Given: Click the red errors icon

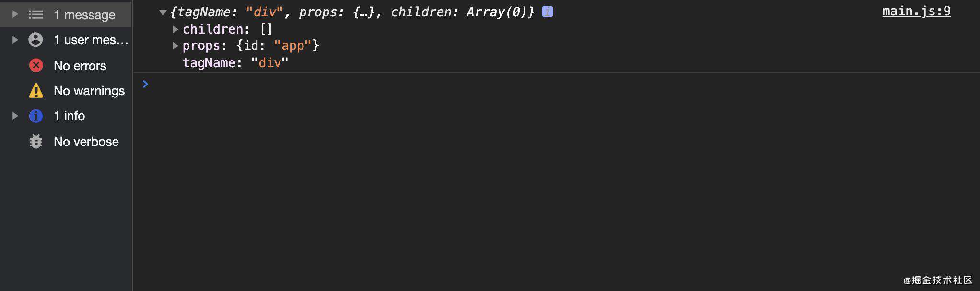Looking at the screenshot, I should coord(36,65).
